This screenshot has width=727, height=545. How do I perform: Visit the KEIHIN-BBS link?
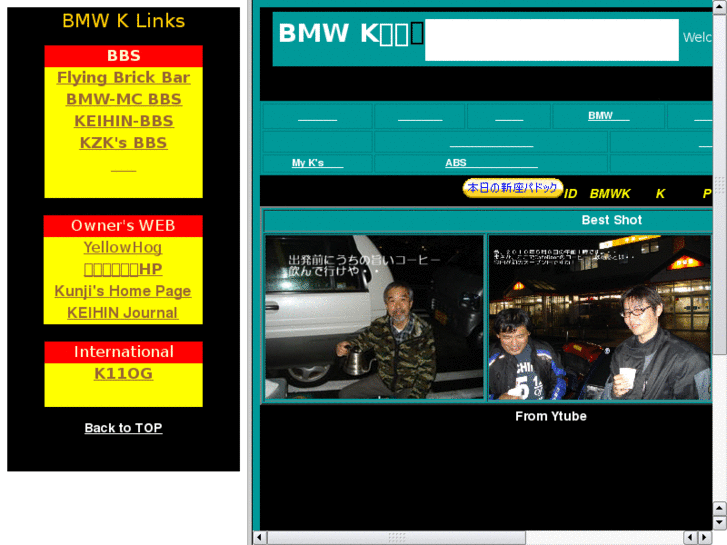click(123, 121)
